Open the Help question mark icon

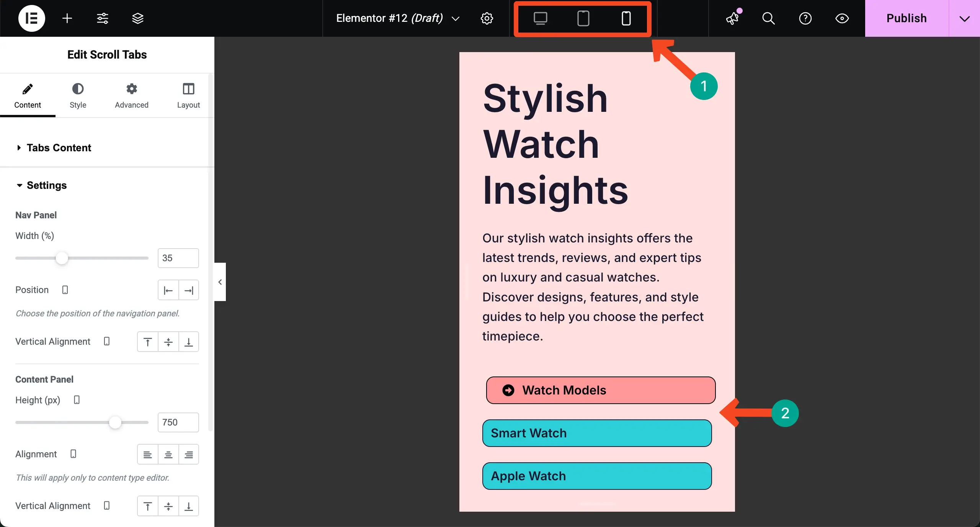pyautogui.click(x=805, y=18)
